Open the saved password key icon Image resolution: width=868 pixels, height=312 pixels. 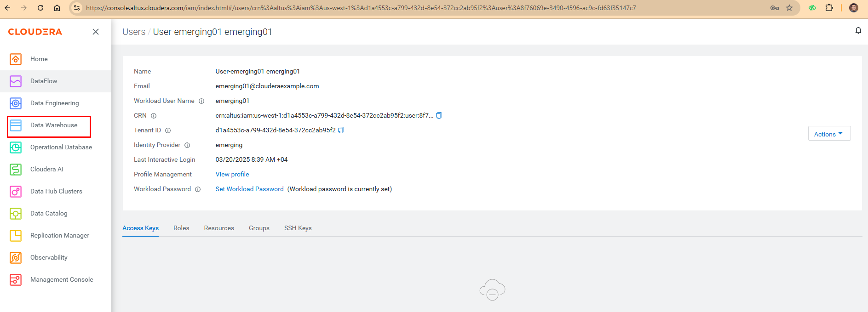click(x=775, y=8)
